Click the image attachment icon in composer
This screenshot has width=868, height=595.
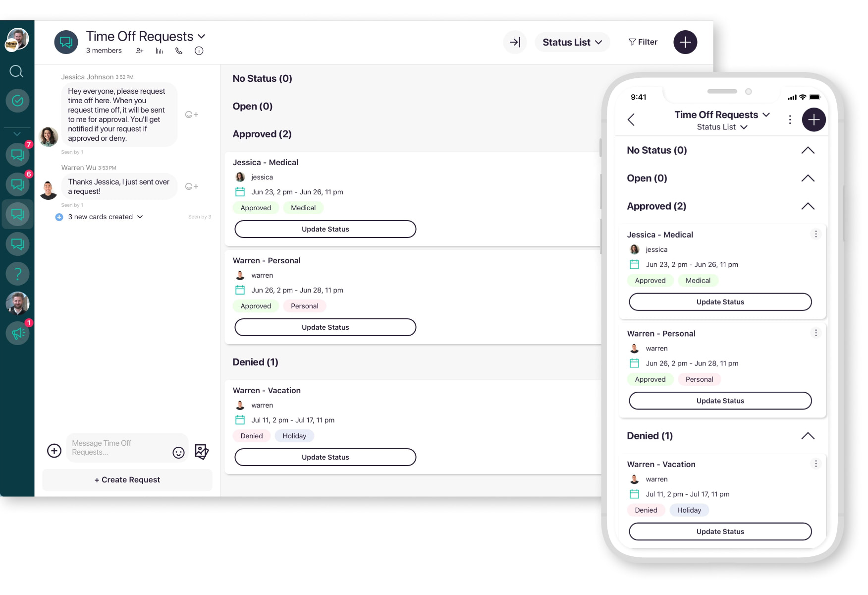(x=202, y=451)
